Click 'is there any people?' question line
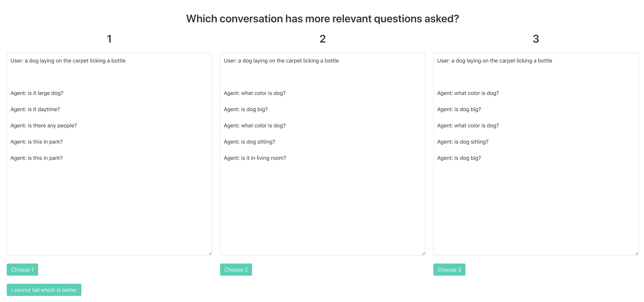 click(x=44, y=126)
